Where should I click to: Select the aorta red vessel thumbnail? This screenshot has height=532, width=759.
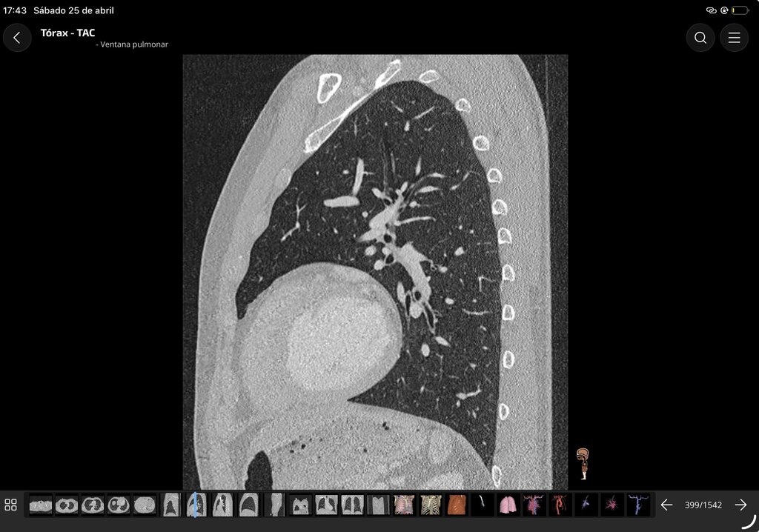(560, 505)
